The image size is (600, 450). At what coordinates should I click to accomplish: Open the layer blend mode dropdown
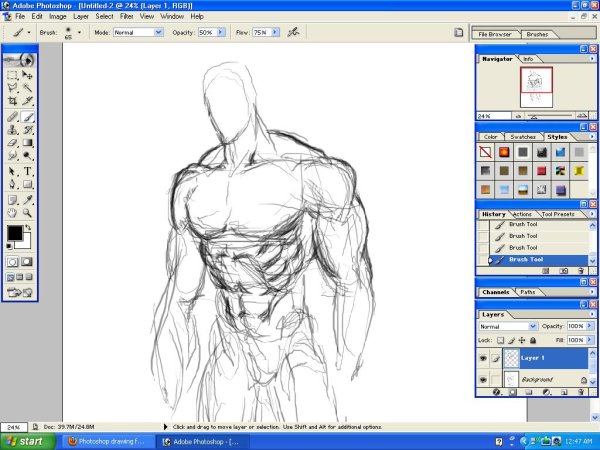[x=508, y=326]
